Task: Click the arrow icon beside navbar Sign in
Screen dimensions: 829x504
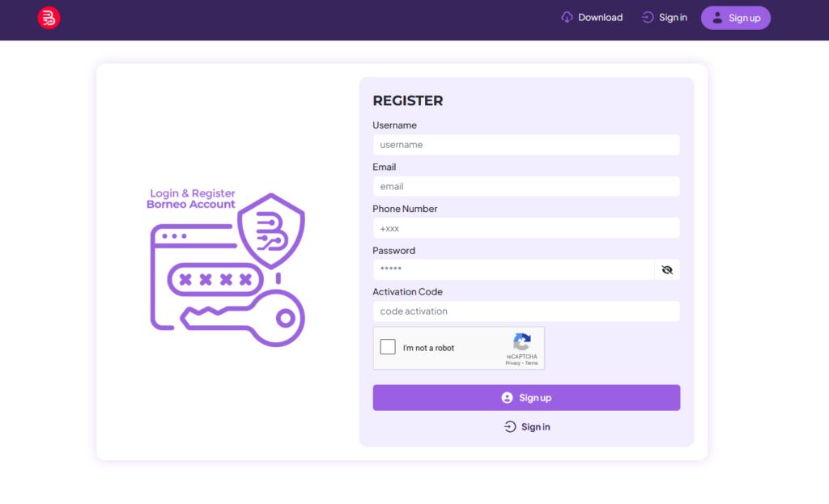Action: click(646, 17)
